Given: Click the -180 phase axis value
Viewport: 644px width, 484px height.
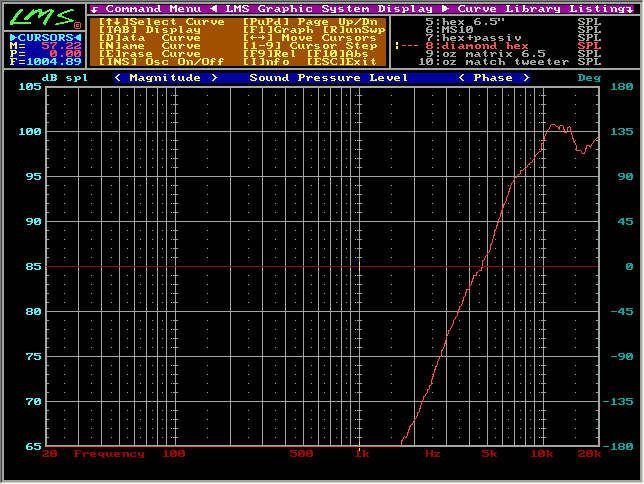Looking at the screenshot, I should pyautogui.click(x=617, y=447).
